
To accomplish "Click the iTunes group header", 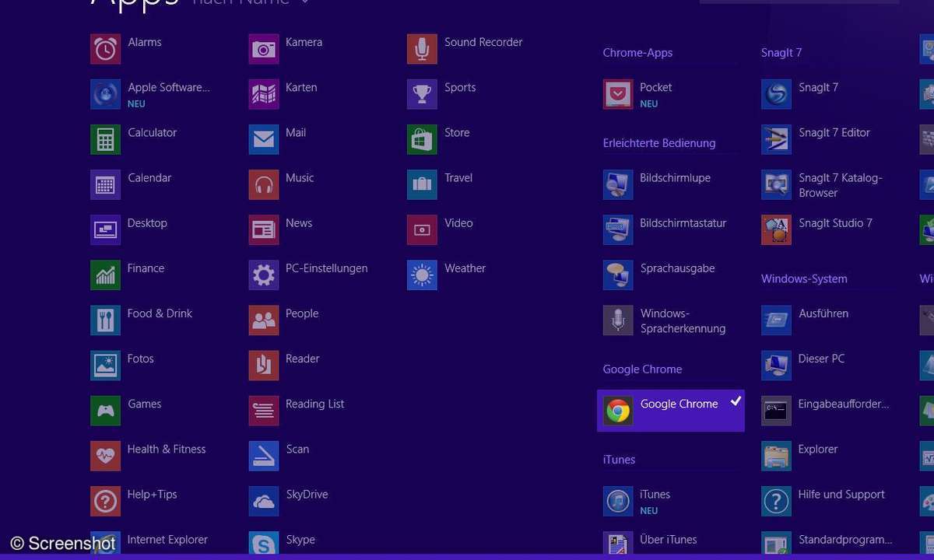I will click(x=619, y=460).
